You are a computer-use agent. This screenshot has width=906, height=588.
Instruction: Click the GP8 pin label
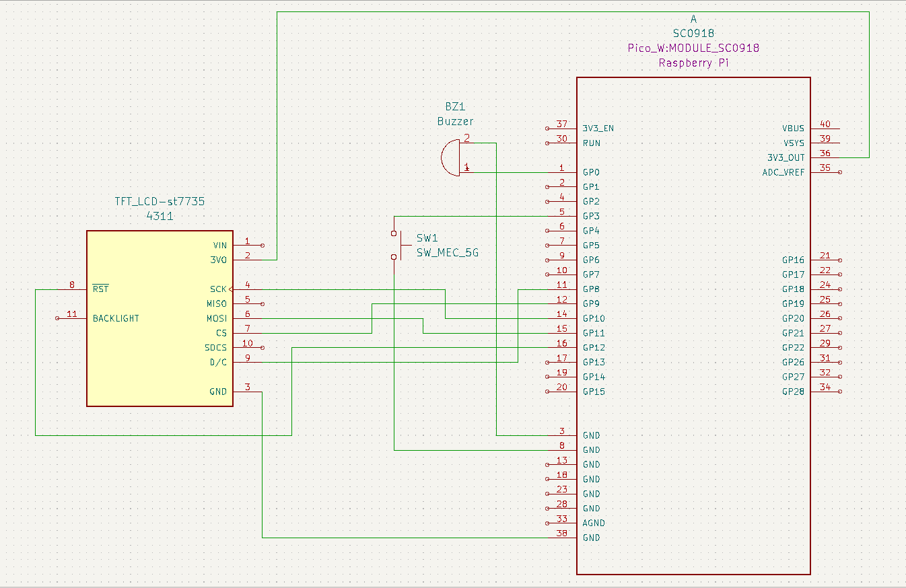pyautogui.click(x=591, y=289)
